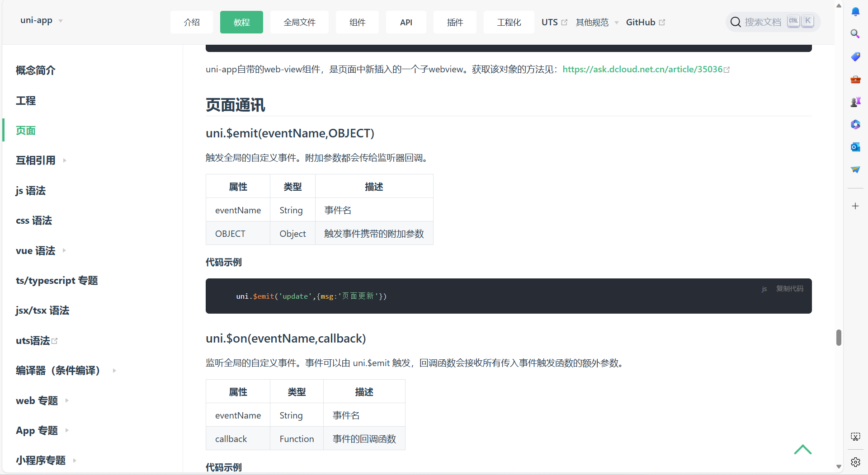
Task: Expand the vue 语法 sidebar section arrow
Action: 64,250
